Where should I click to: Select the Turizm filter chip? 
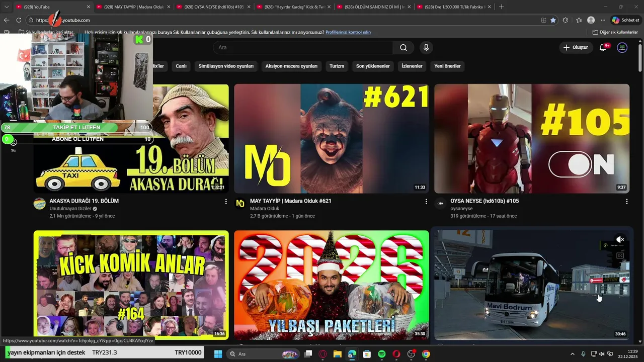[x=337, y=66]
